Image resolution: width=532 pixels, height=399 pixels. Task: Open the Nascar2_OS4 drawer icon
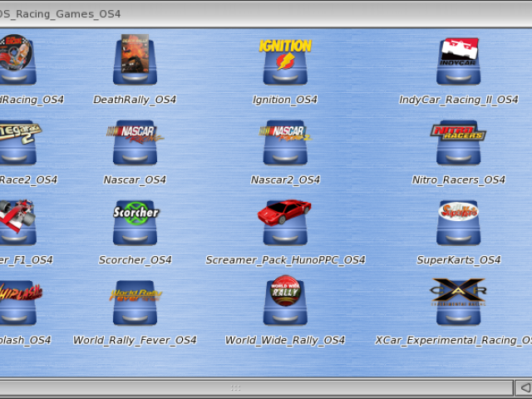(x=285, y=141)
